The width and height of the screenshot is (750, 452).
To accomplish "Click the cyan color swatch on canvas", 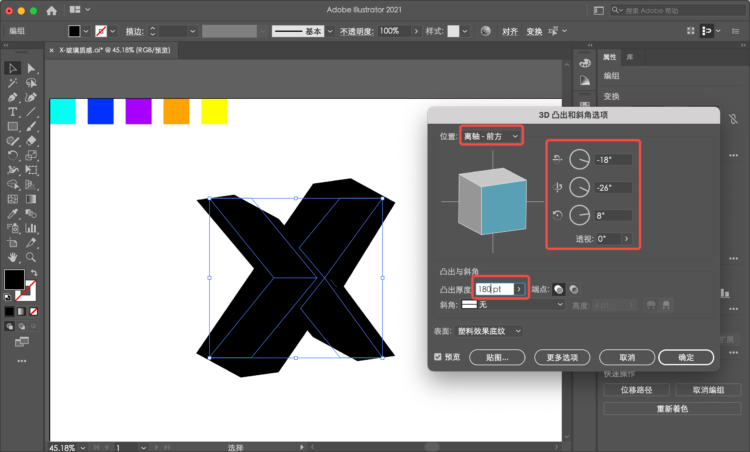I will tap(62, 111).
